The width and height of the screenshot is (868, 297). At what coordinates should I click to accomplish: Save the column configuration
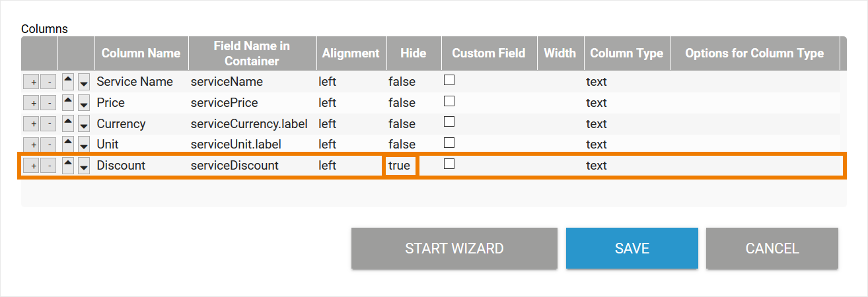click(x=632, y=248)
